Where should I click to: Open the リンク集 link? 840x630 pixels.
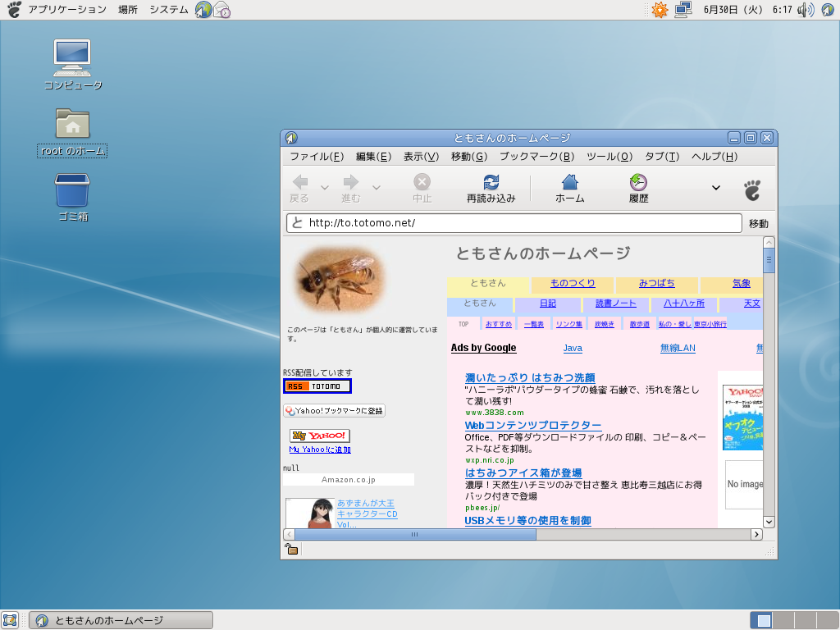click(569, 324)
